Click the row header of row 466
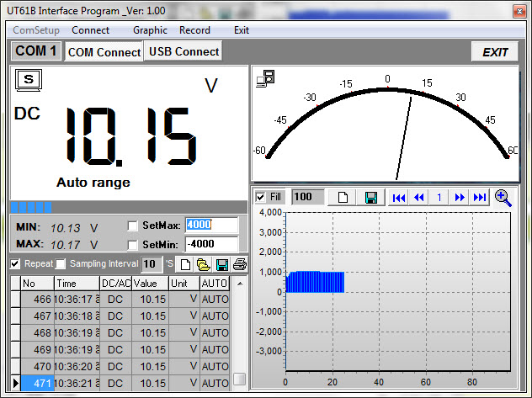 tap(16, 300)
